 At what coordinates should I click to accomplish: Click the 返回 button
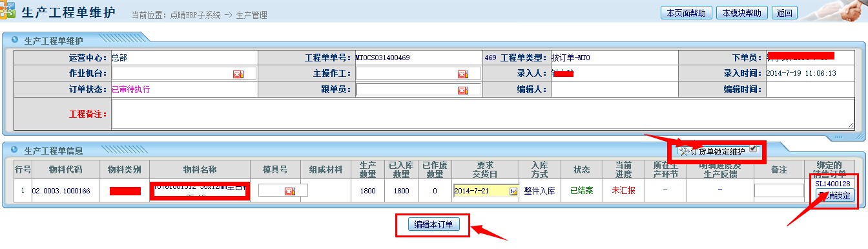(x=785, y=13)
